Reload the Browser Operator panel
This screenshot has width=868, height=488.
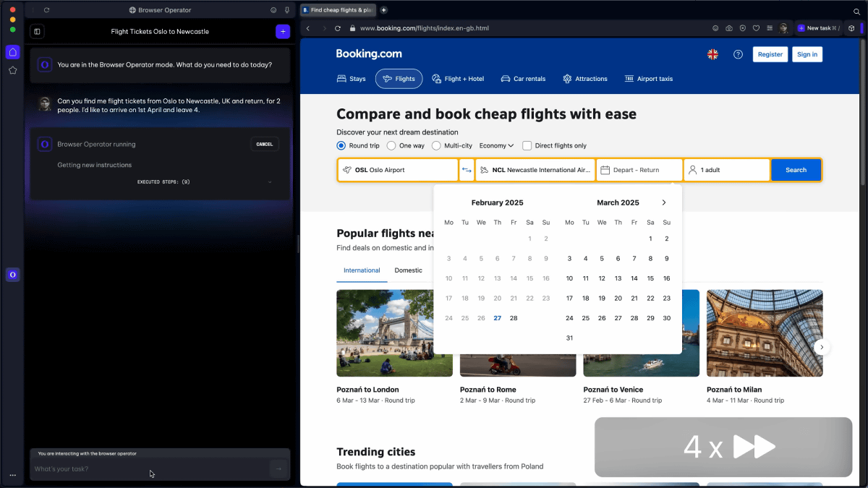click(x=47, y=10)
